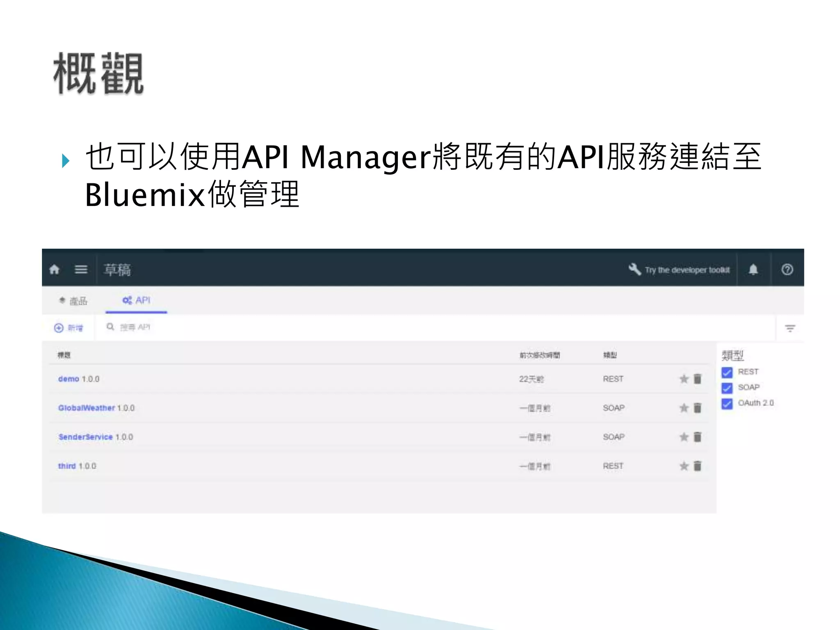
Task: Sort by the 標題 column header
Action: (x=64, y=355)
